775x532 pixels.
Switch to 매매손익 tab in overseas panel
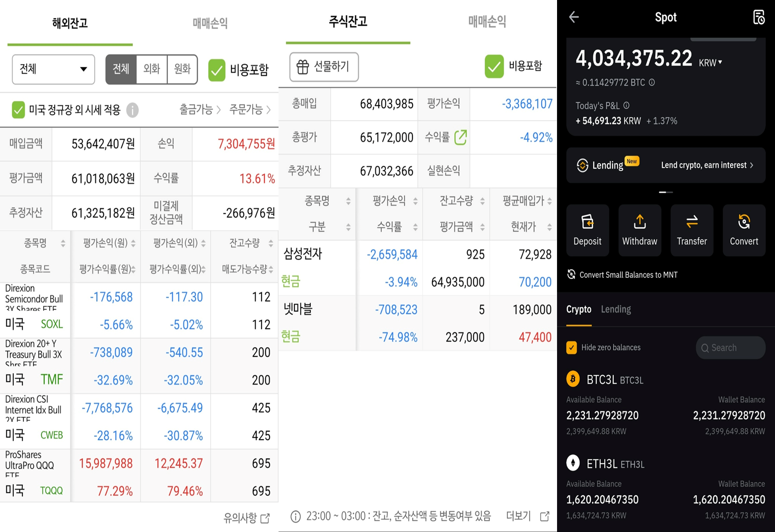pyautogui.click(x=211, y=23)
